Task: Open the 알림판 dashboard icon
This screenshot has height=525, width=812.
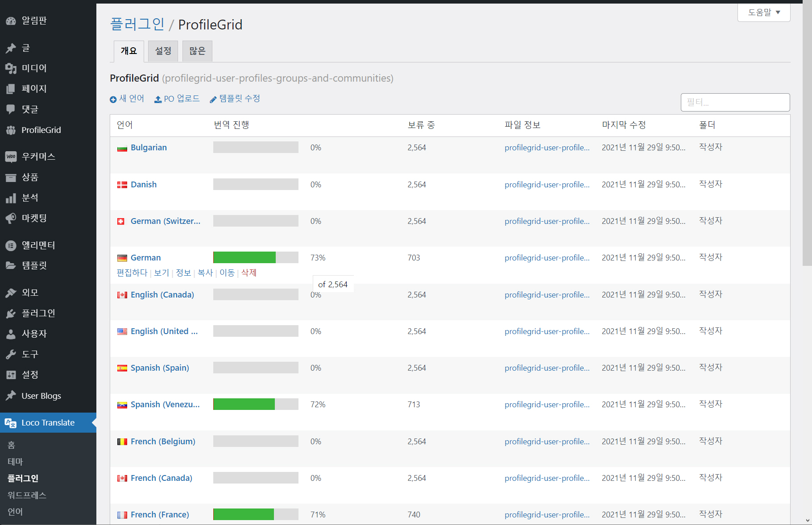Action: [x=11, y=21]
